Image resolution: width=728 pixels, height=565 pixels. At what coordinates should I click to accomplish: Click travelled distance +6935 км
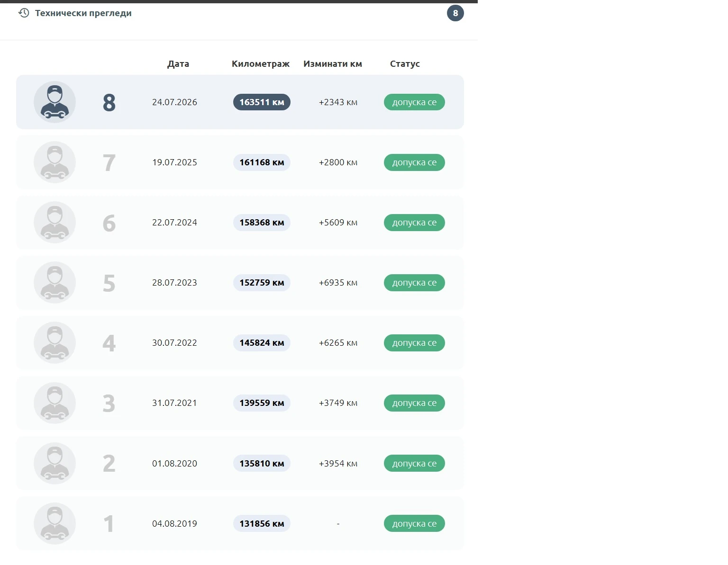[x=338, y=282]
